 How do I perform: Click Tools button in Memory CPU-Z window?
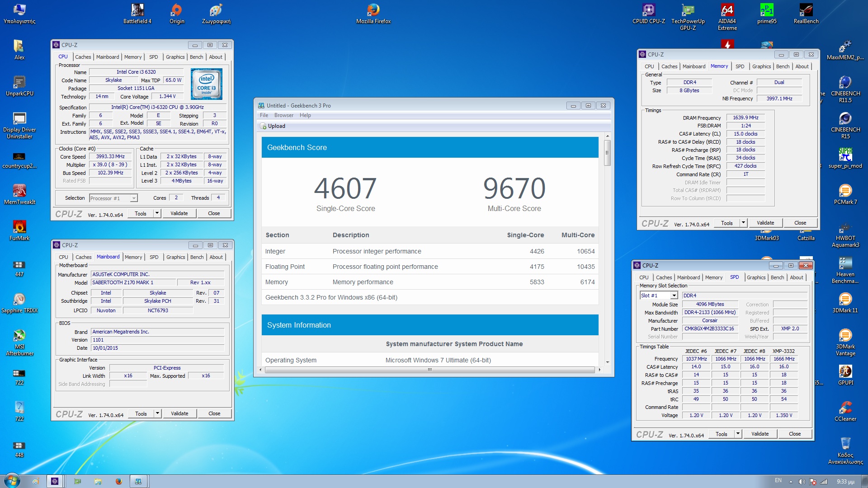coord(726,223)
